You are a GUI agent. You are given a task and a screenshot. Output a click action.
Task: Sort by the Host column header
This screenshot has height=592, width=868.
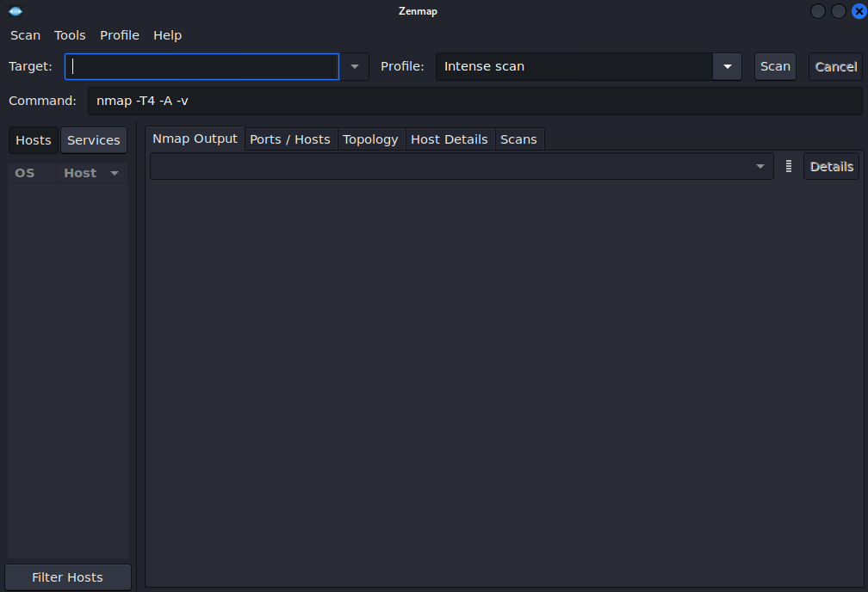click(x=92, y=173)
